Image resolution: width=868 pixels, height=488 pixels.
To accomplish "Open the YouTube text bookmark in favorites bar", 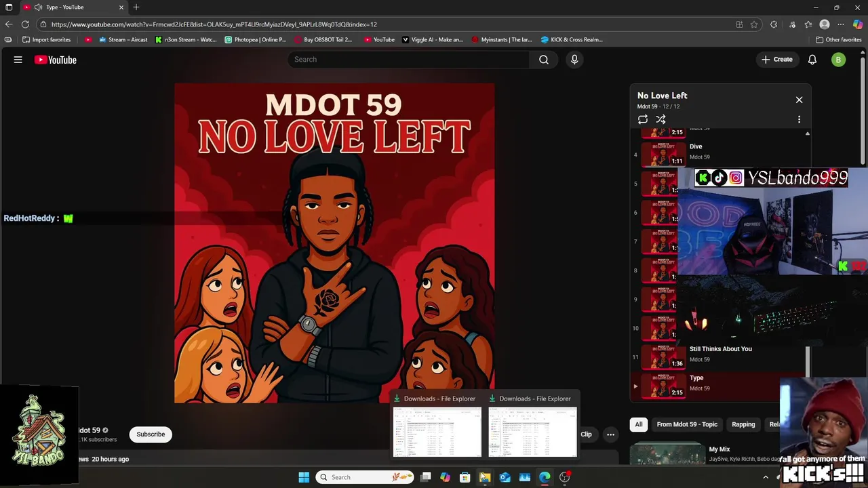I will click(x=379, y=39).
